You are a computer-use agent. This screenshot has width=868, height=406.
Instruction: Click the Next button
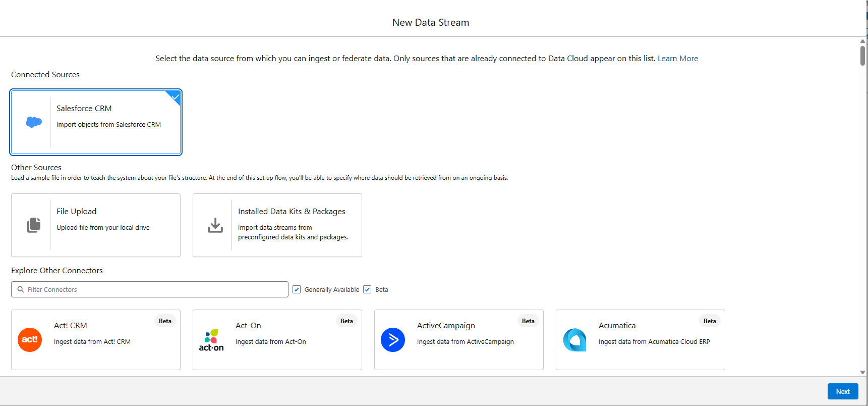coord(843,391)
